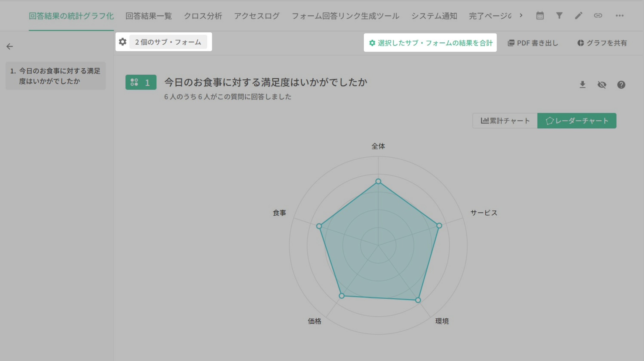Click PDF 書き出し button
644x361 pixels.
(533, 43)
